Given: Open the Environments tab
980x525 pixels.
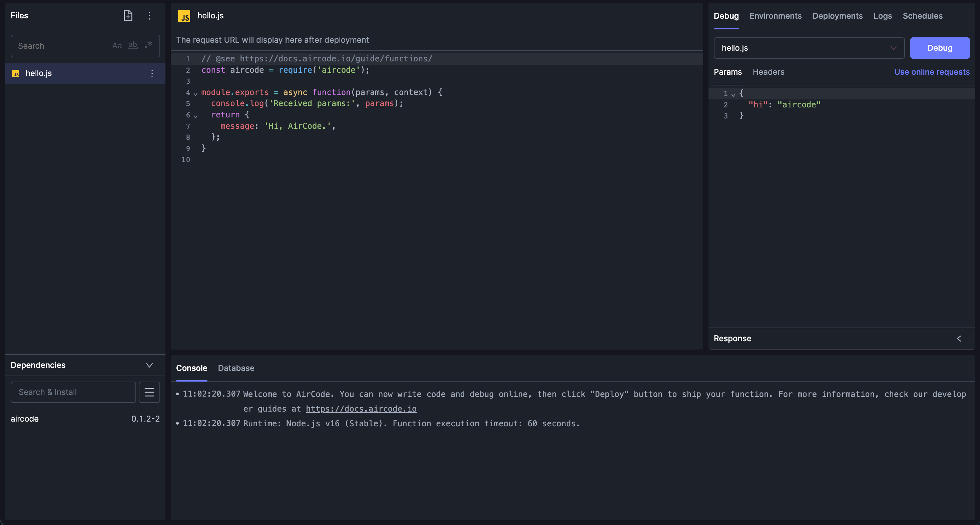Looking at the screenshot, I should click(x=775, y=16).
